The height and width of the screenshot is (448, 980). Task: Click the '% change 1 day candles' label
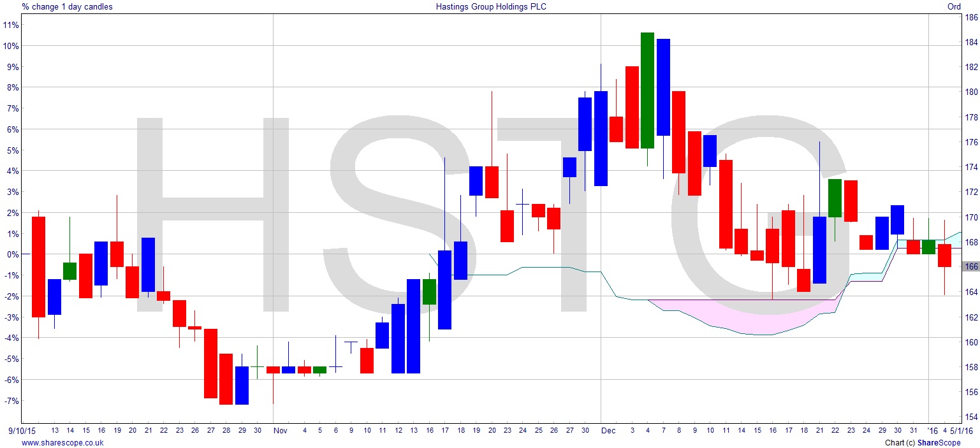coord(67,6)
